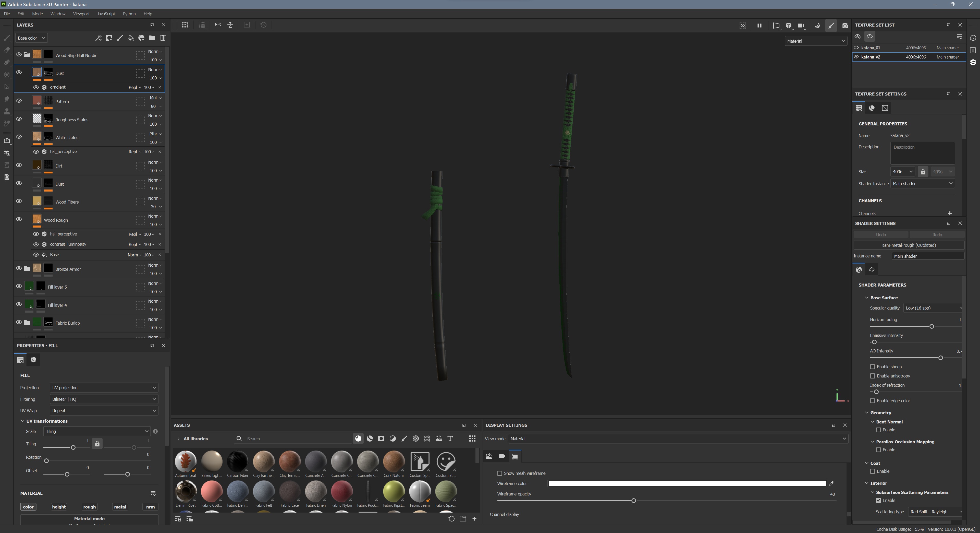This screenshot has width=980, height=533.
Task: Uncheck Subsurface Scattering Enable checkbox
Action: [x=878, y=500]
